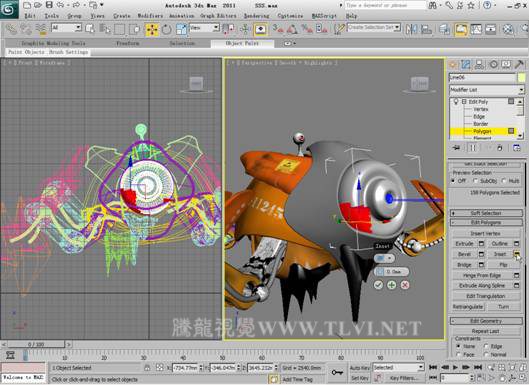Select the Off preview selection radio button
This screenshot has height=385, width=529.
click(453, 181)
